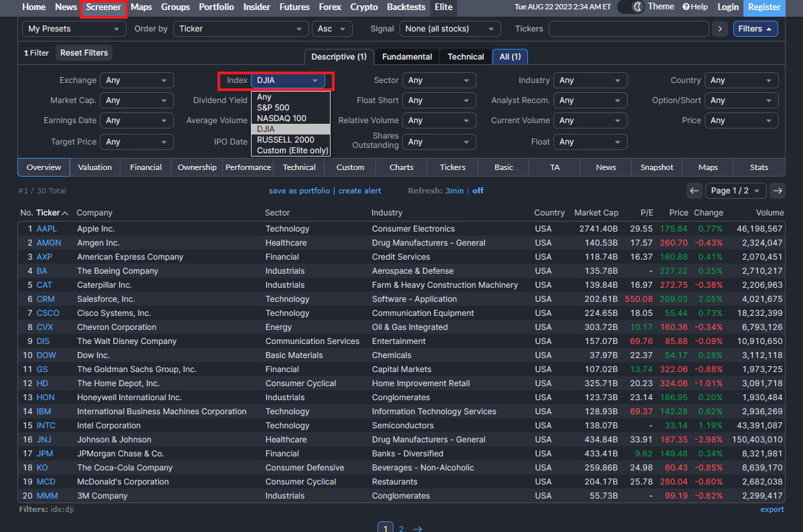Switch to the Charts view tab

[401, 167]
